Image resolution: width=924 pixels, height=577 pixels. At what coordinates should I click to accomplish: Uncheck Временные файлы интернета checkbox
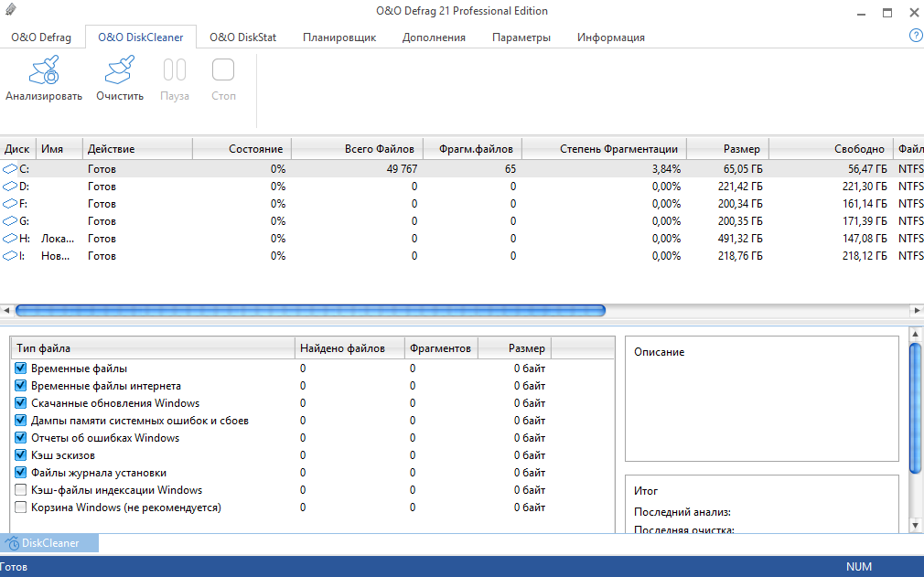click(x=21, y=386)
